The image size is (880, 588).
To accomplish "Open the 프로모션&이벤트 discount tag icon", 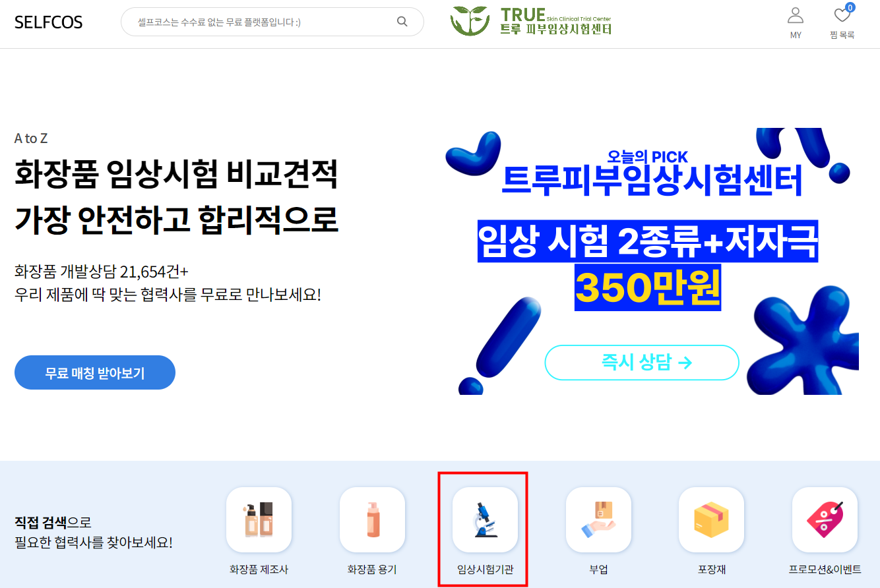I will click(825, 519).
